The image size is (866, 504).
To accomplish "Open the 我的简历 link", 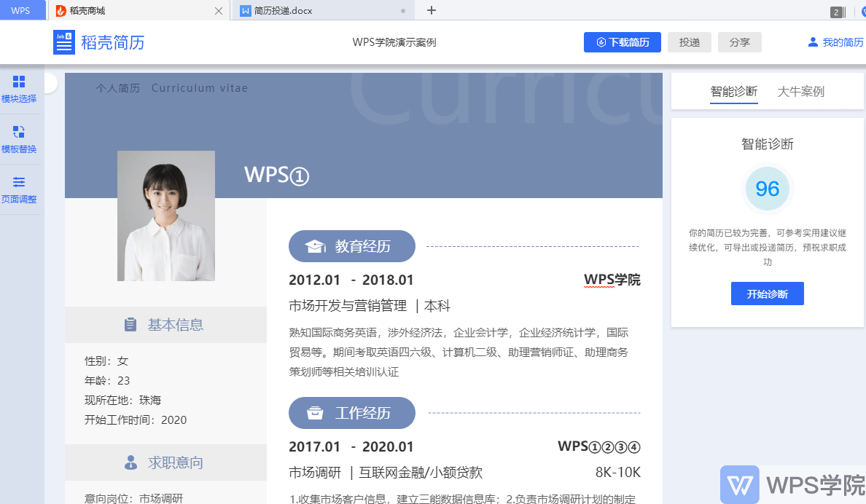I will coord(843,42).
